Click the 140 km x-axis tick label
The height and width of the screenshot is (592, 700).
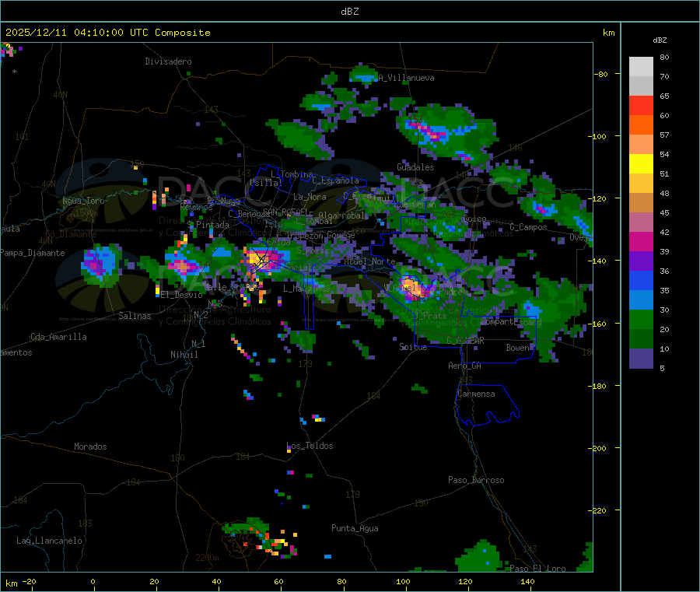(x=527, y=581)
